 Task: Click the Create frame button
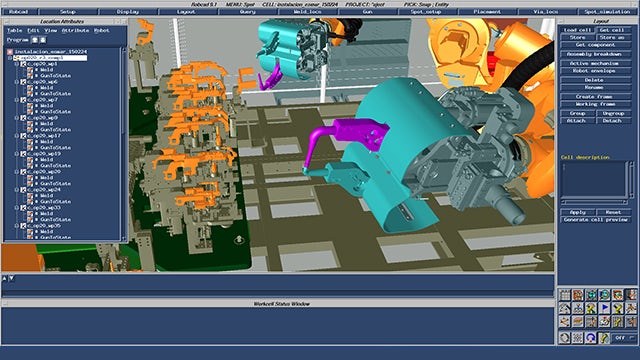[596, 96]
